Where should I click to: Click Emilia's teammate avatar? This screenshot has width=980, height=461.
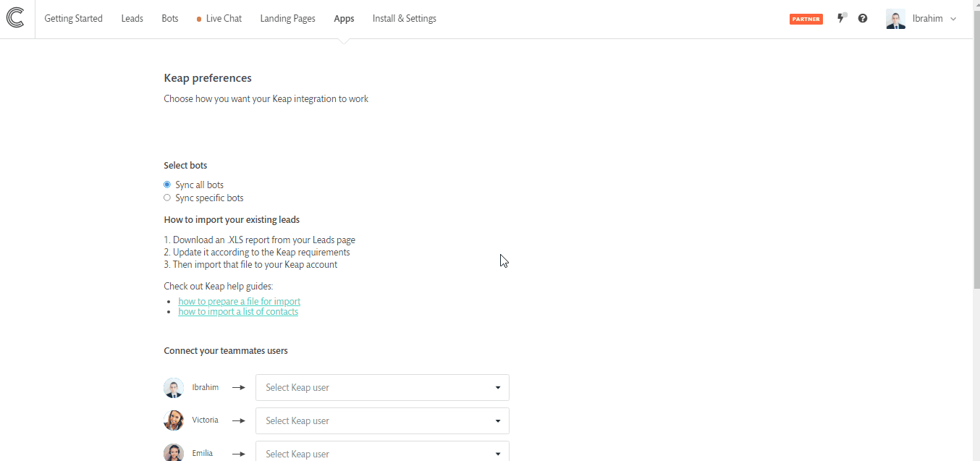[174, 453]
